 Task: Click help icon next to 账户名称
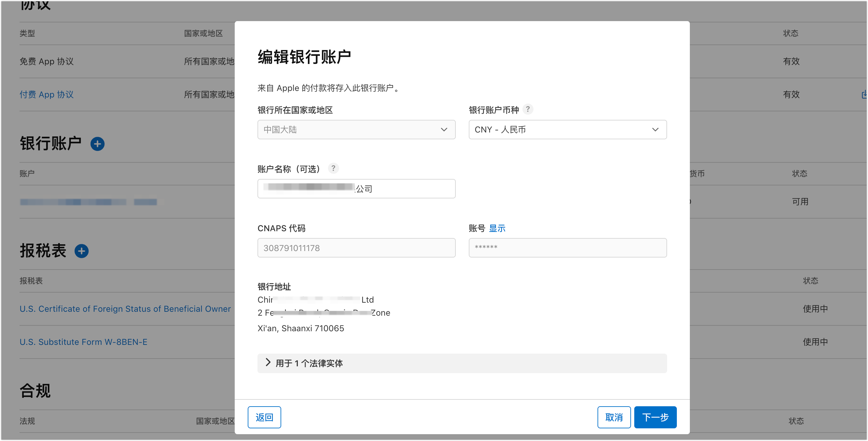(x=333, y=168)
